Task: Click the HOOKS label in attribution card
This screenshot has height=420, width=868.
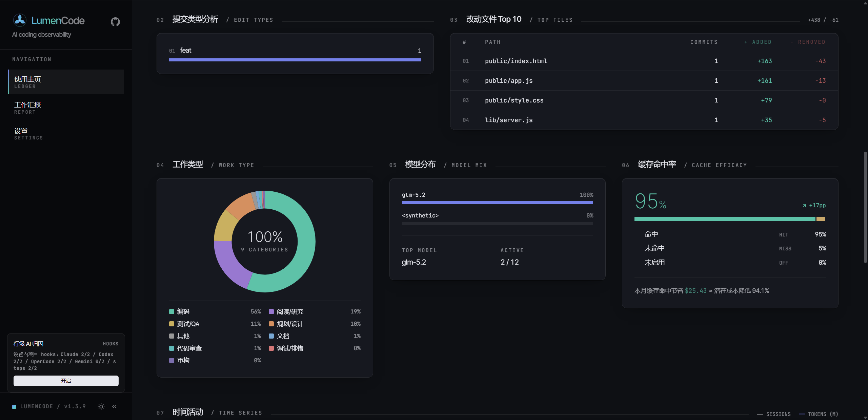Action: (110, 344)
